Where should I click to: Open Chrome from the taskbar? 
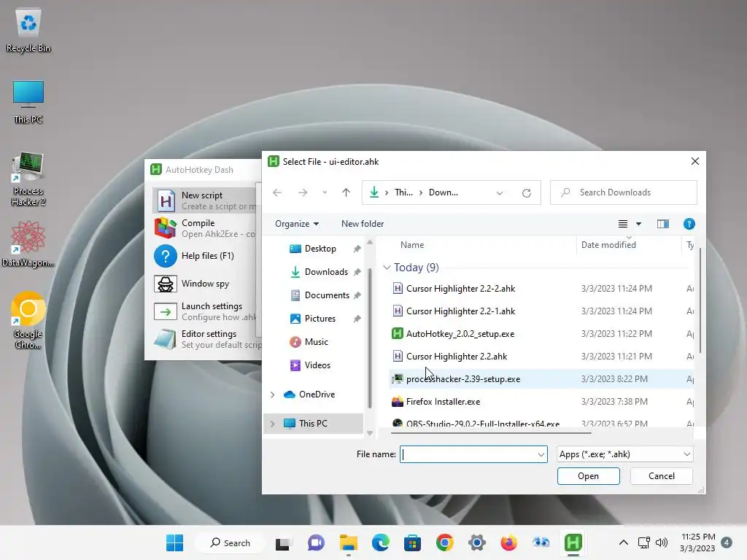coord(444,542)
